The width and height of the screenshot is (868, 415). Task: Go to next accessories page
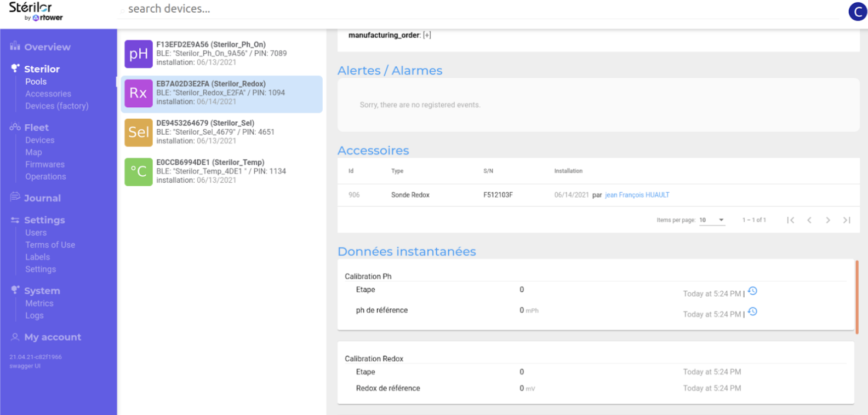click(828, 220)
